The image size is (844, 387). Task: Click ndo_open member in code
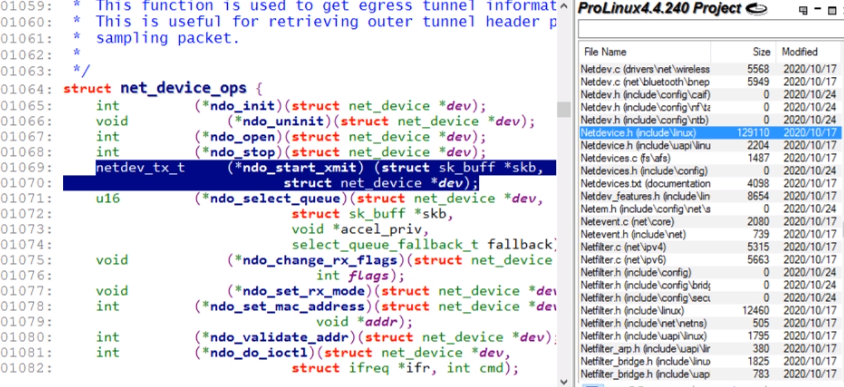coord(242,136)
